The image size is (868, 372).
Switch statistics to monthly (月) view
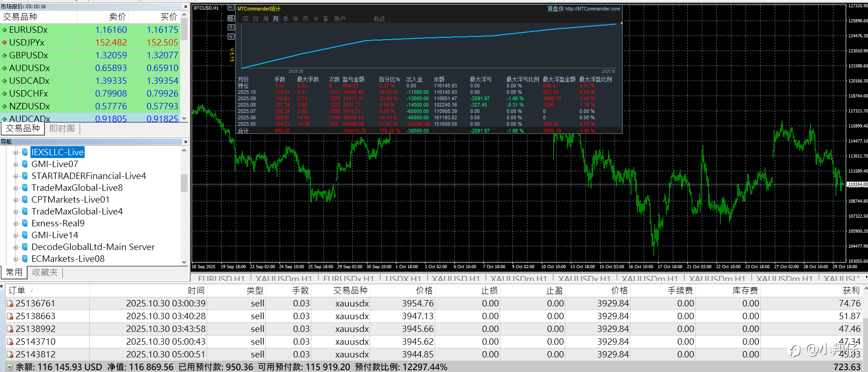275,19
